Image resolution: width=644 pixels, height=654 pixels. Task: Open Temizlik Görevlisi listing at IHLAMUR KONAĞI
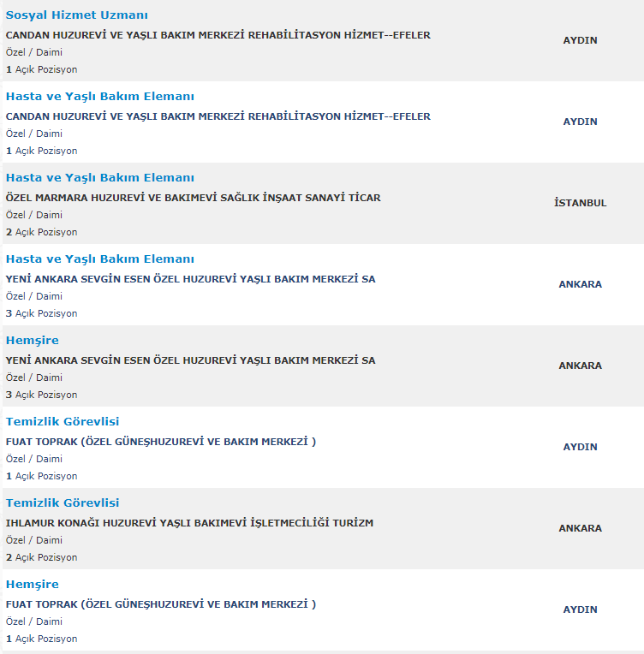(62, 503)
